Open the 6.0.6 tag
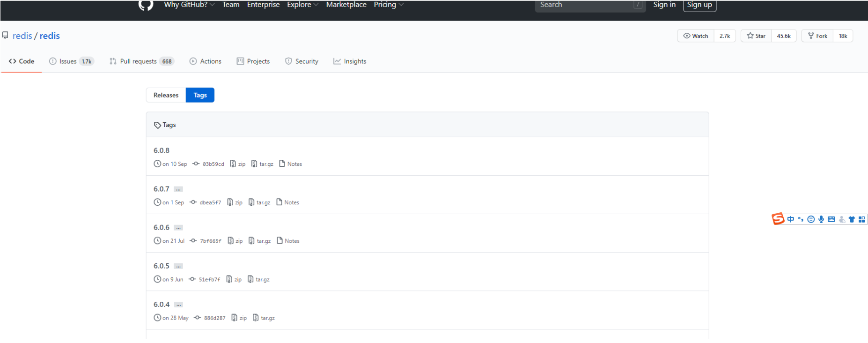 click(x=162, y=227)
